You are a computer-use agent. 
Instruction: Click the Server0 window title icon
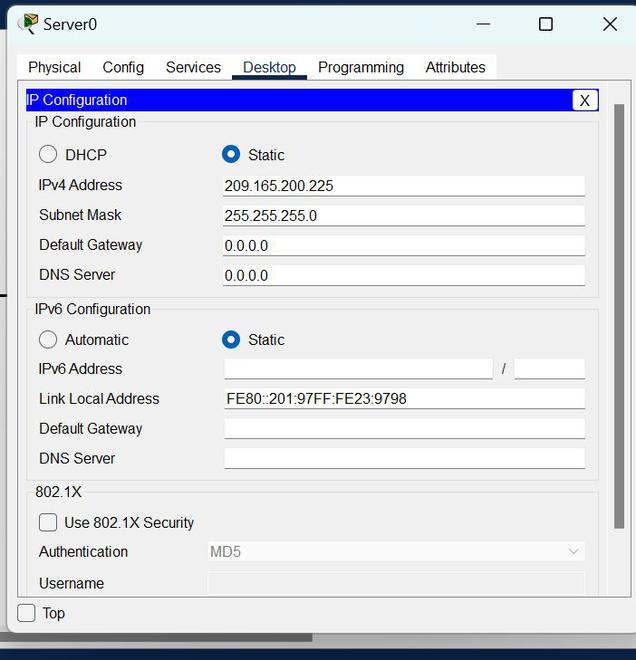coord(28,24)
